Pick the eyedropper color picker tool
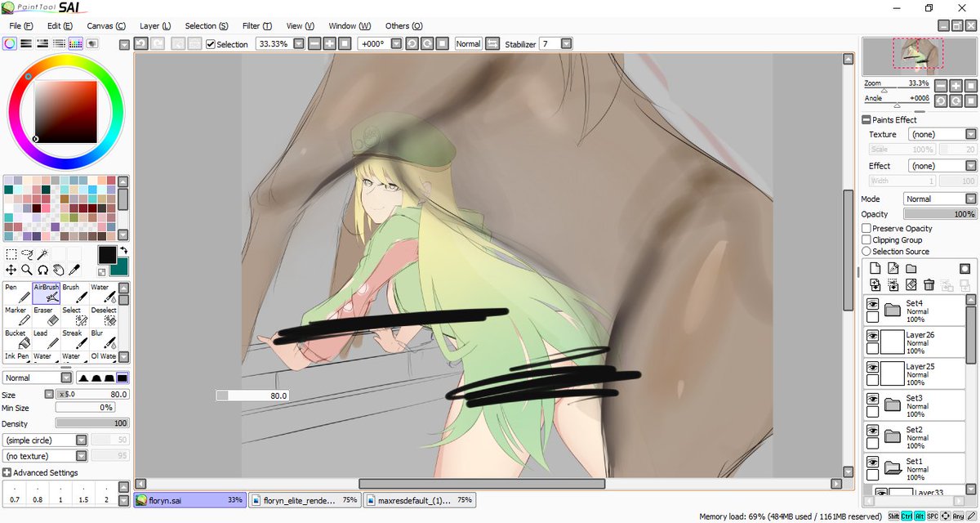Viewport: 980px width, 523px height. [73, 269]
